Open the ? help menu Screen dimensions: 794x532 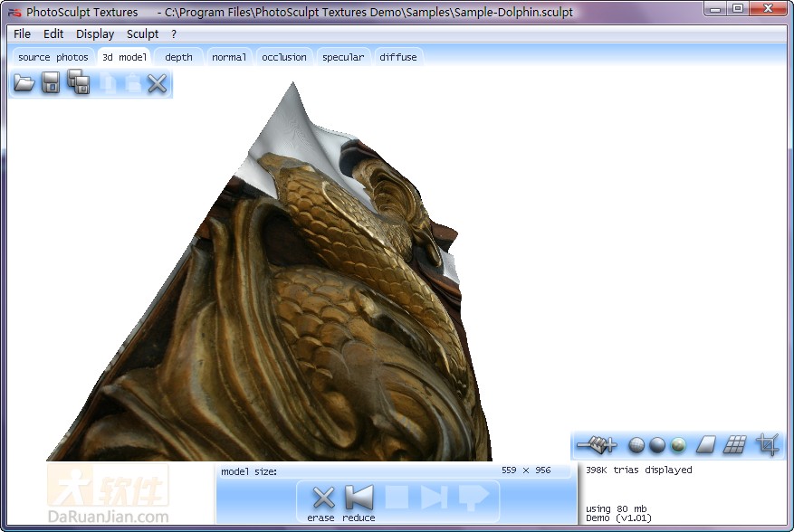(174, 33)
